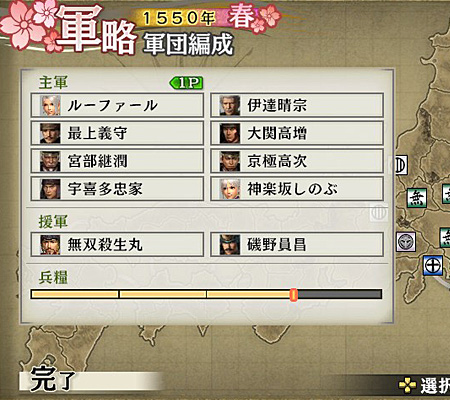Select ルーファール portrait in main army
The image size is (450, 400).
click(x=50, y=106)
